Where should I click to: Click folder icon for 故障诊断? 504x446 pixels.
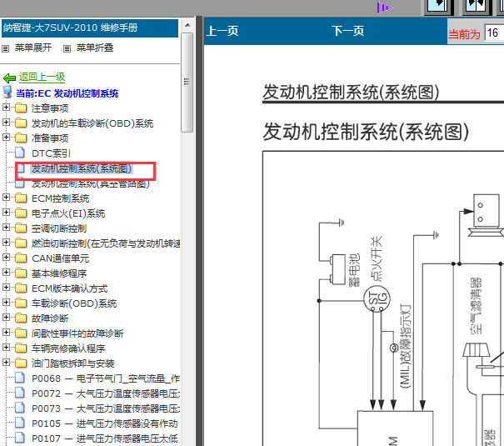pos(21,318)
